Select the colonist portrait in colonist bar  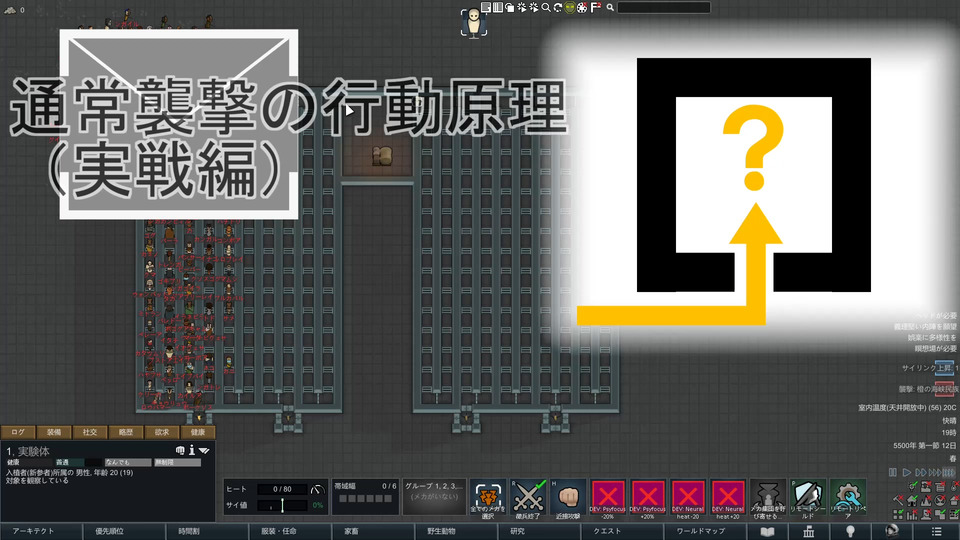point(473,24)
